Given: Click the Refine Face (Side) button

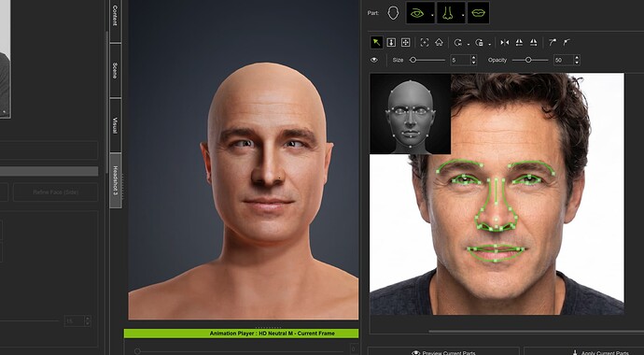Looking at the screenshot, I should coord(55,192).
